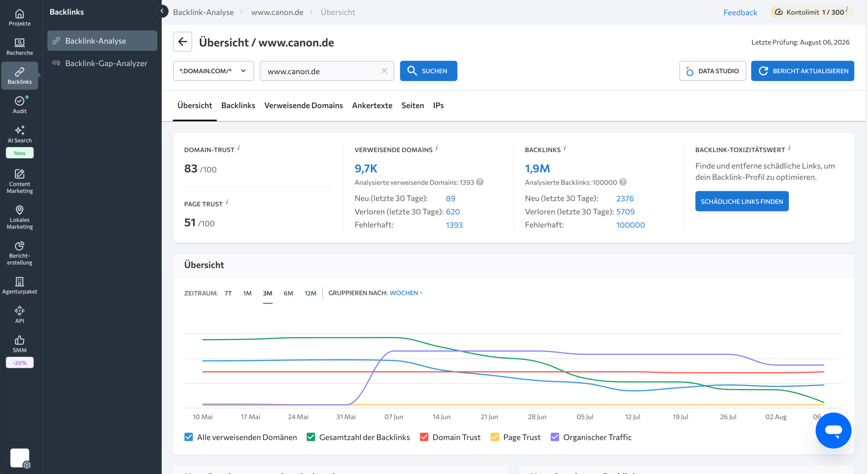This screenshot has width=868, height=474.
Task: Open the *.DOMAIN.COM/* scope dropdown
Action: pos(213,71)
